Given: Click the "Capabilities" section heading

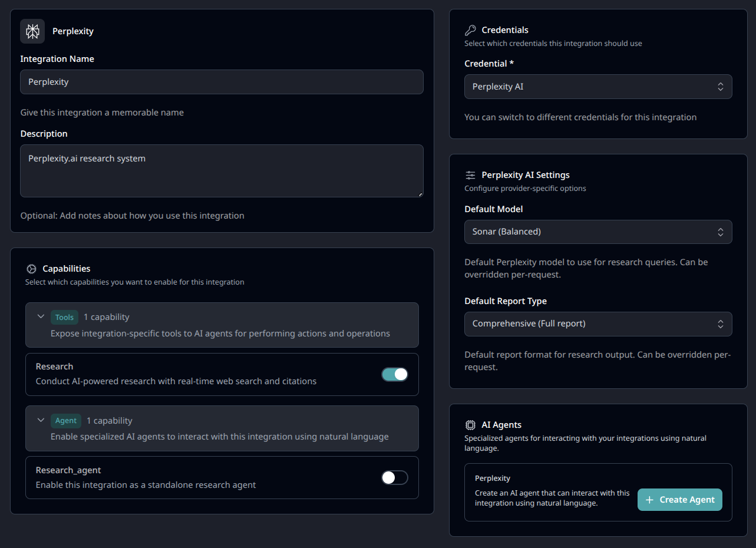Looking at the screenshot, I should 67,269.
